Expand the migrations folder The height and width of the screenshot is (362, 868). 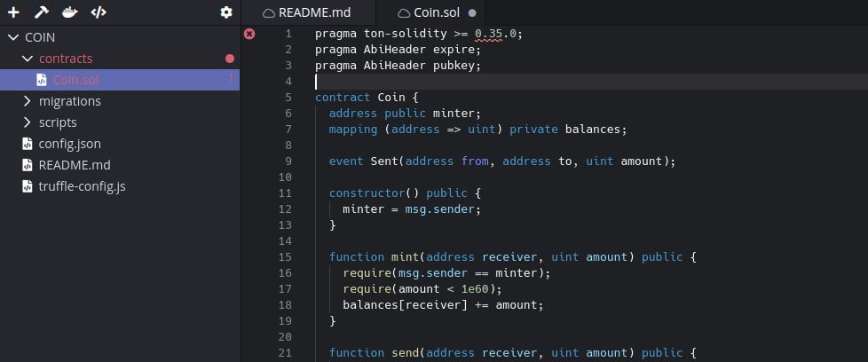tap(27, 101)
